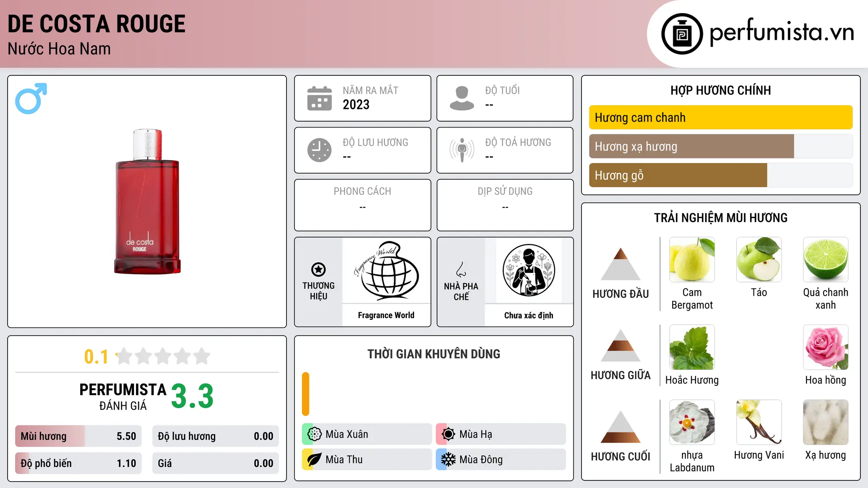
Task: Click the Hương Đầu label text
Action: coord(620,294)
